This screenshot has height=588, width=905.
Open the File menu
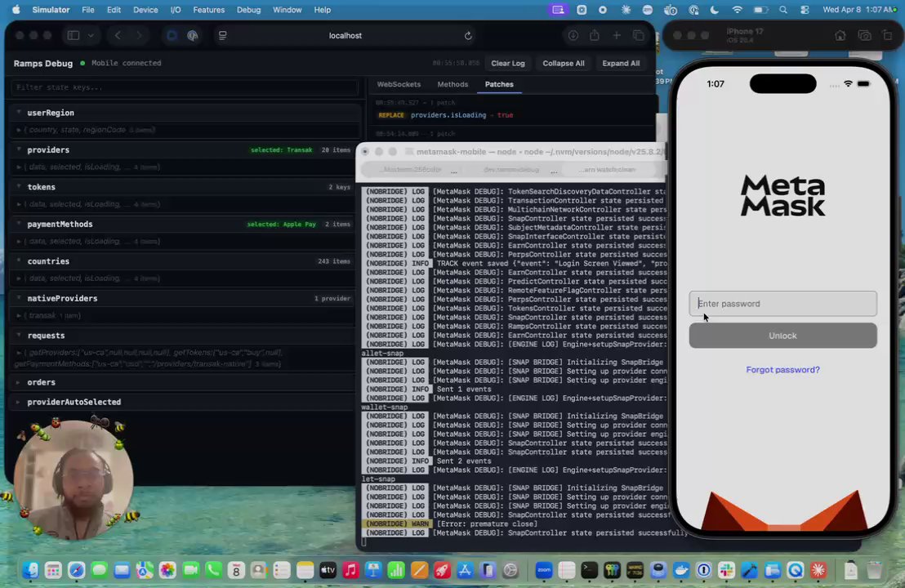(88, 10)
